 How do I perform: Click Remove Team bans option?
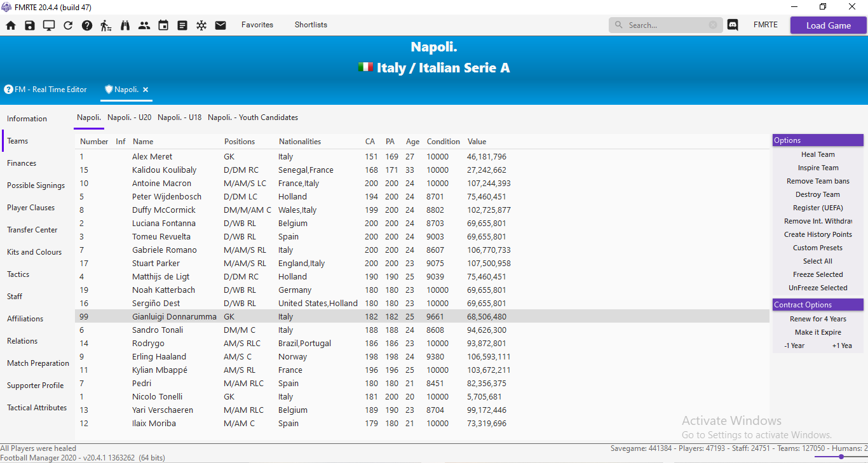click(x=818, y=181)
